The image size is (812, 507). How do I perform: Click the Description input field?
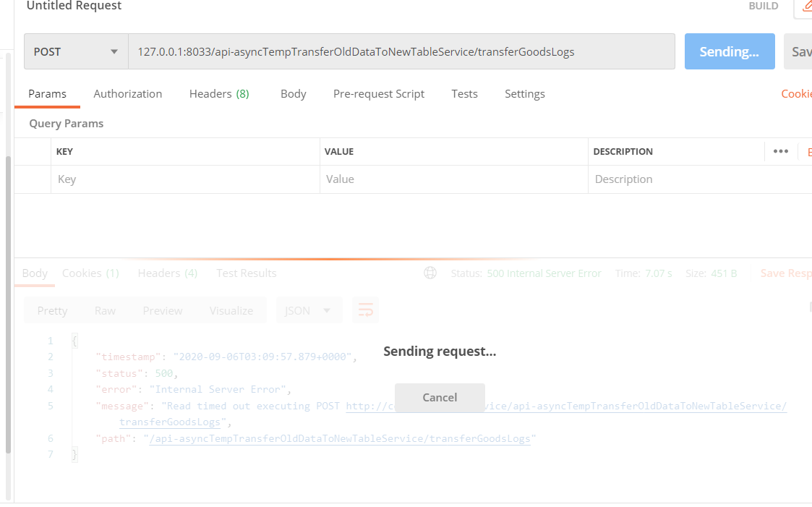pos(700,179)
